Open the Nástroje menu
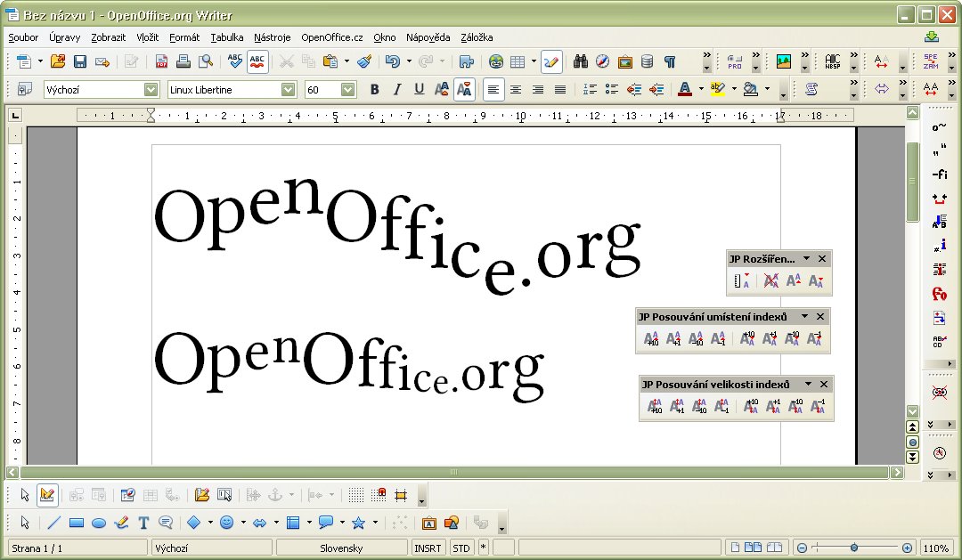 pos(272,37)
